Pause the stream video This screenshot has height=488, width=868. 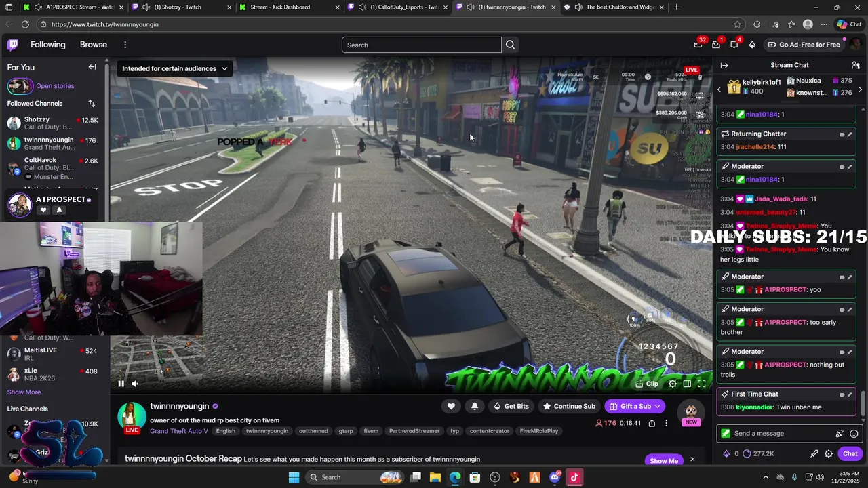tap(121, 384)
